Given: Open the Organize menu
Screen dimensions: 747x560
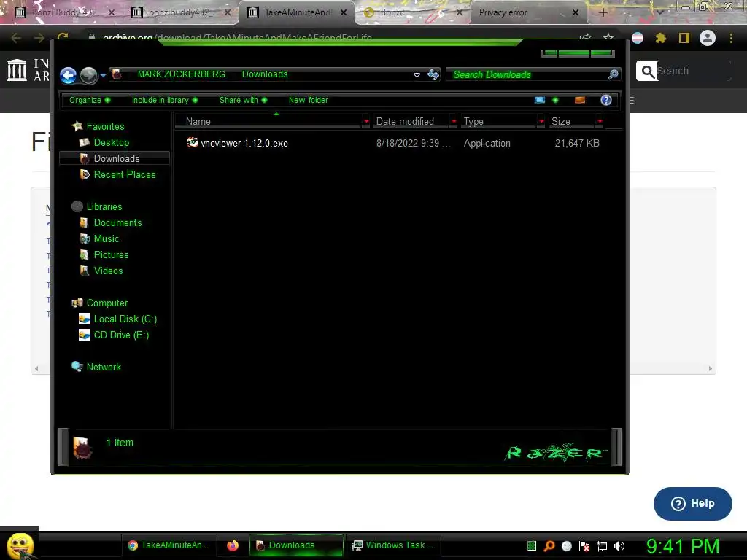Looking at the screenshot, I should tap(90, 100).
